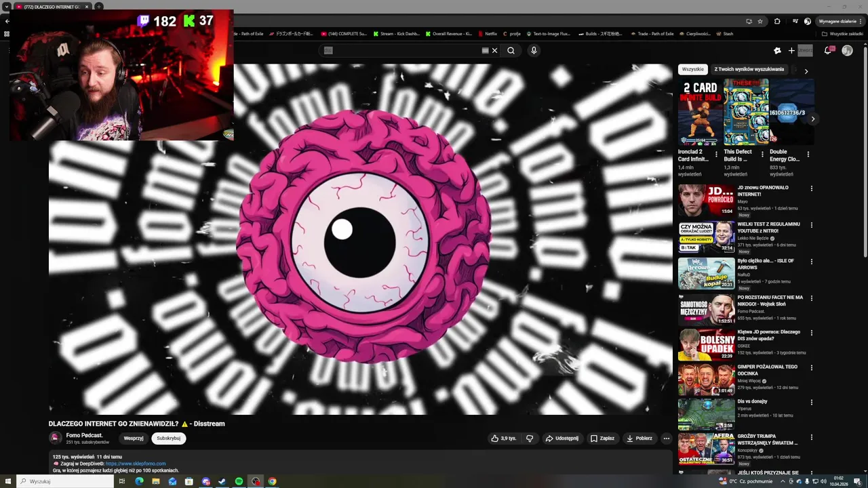This screenshot has width=868, height=488.
Task: Open Overall Revenue - Kick bookmark
Action: pyautogui.click(x=449, y=33)
